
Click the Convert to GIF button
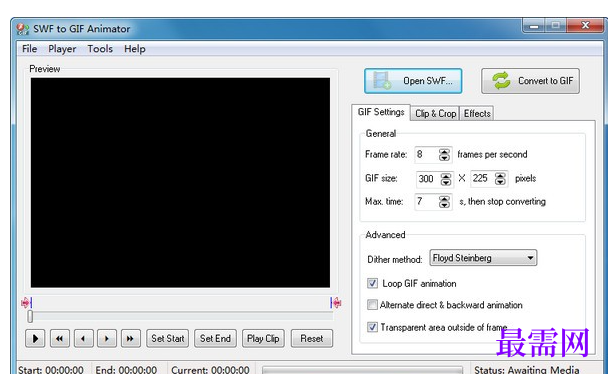530,81
